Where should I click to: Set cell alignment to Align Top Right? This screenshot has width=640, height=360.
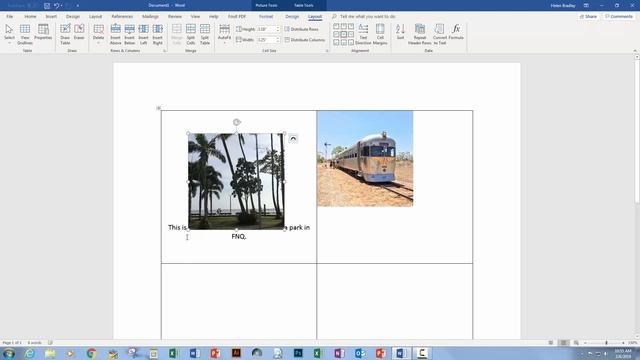(x=351, y=27)
